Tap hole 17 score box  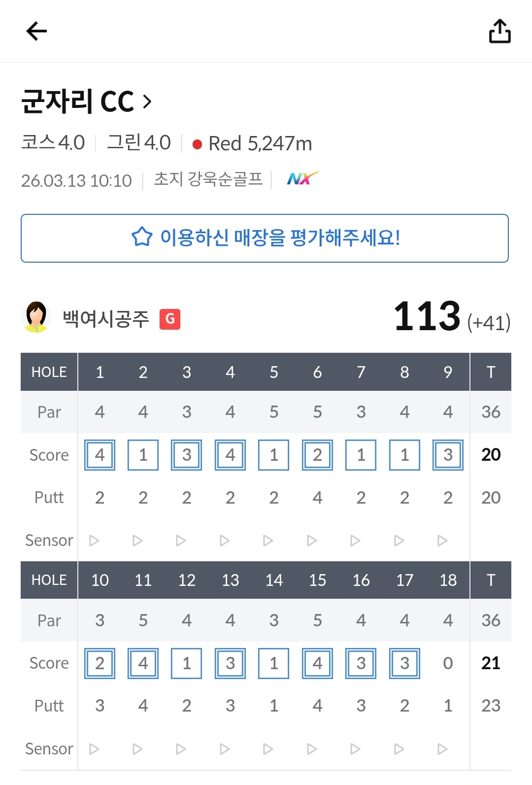click(404, 663)
